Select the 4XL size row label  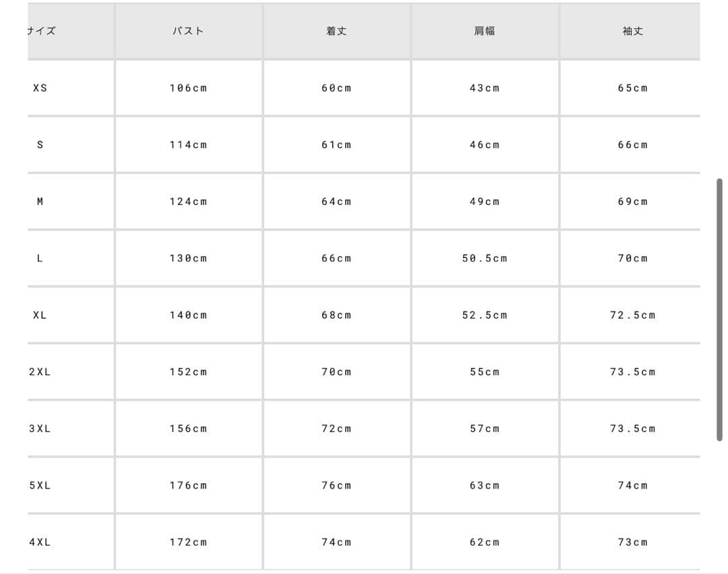click(x=40, y=542)
